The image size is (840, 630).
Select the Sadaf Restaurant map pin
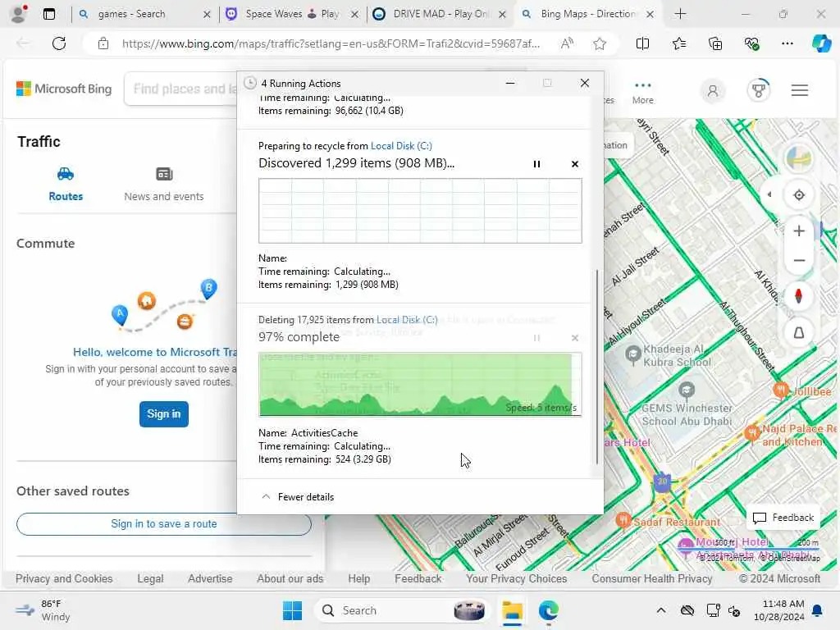tap(623, 519)
